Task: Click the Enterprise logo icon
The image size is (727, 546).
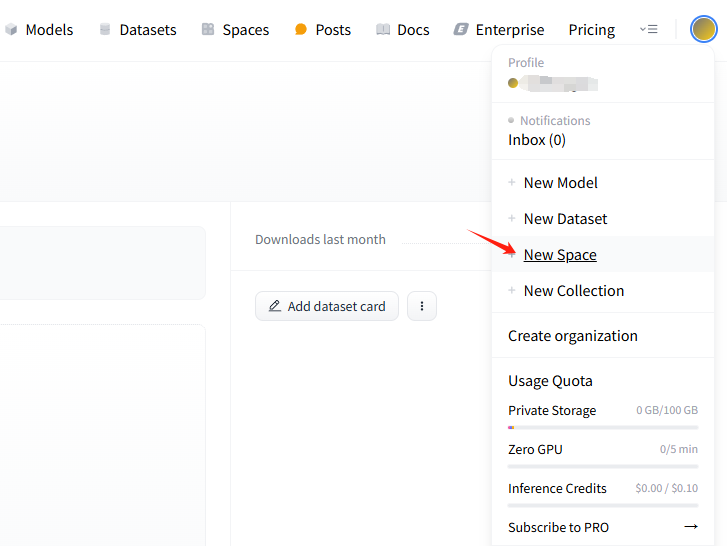Action: (461, 30)
